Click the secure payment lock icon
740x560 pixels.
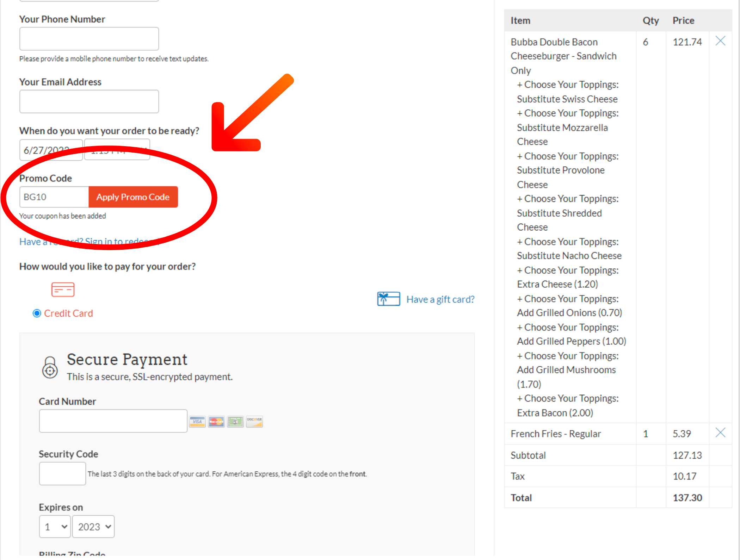tap(50, 367)
